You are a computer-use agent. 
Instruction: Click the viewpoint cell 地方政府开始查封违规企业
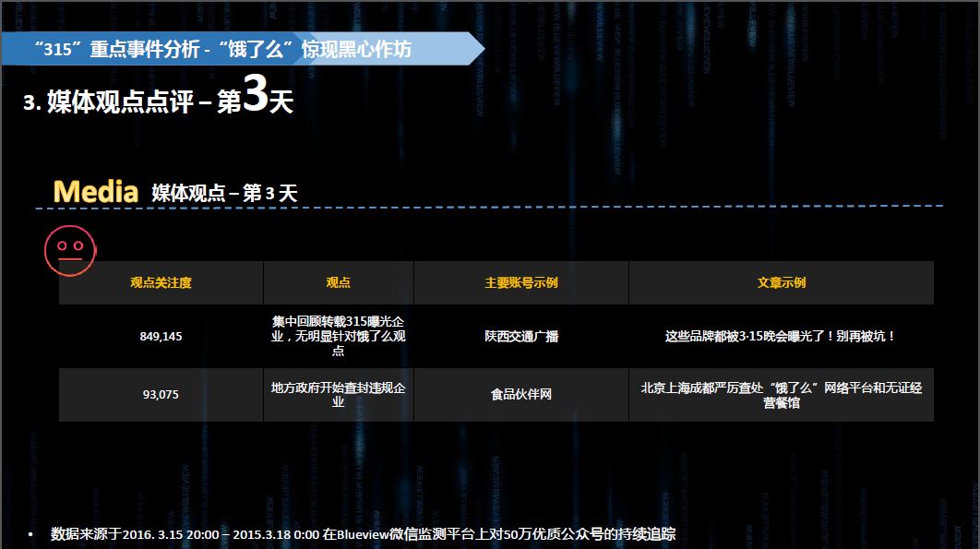tap(338, 395)
